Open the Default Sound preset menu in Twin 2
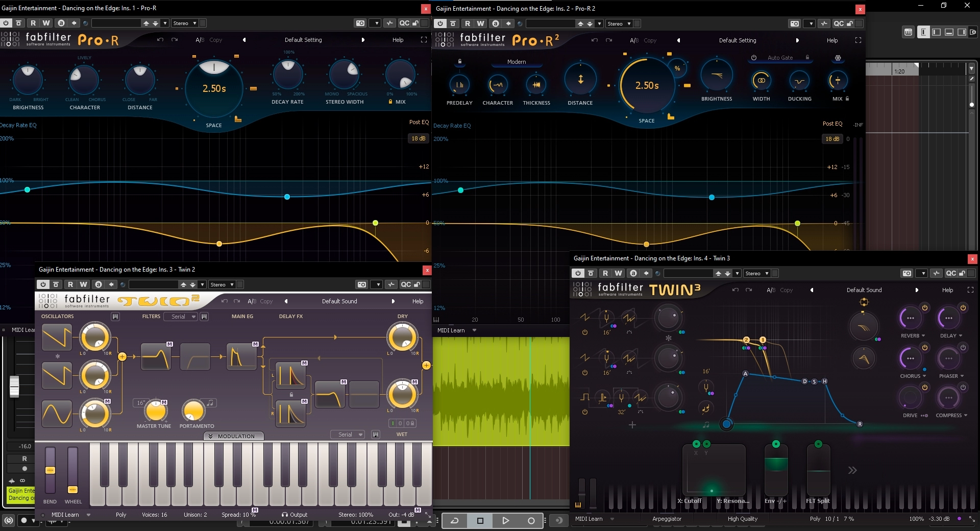 tap(339, 301)
